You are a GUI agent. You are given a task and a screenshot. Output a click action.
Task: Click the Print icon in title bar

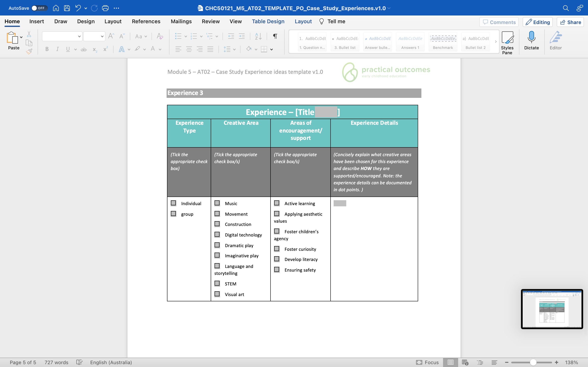pyautogui.click(x=105, y=8)
